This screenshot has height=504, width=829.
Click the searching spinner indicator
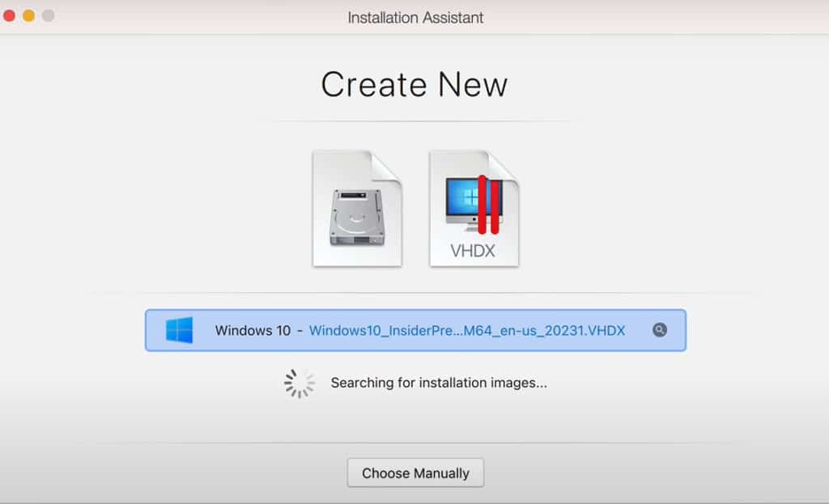[x=300, y=383]
